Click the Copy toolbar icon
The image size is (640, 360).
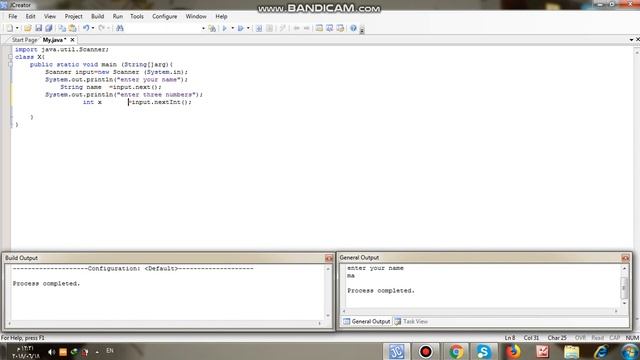62,28
